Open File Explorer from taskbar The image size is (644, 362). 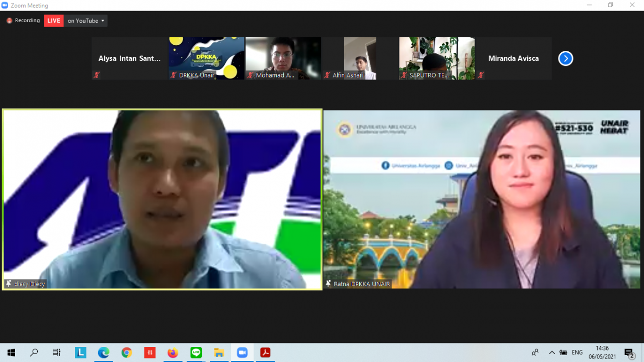(219, 352)
